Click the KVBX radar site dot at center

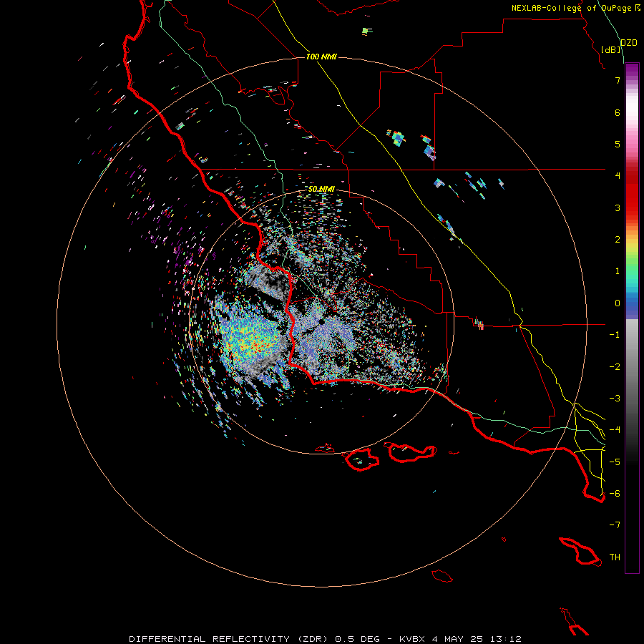321,322
